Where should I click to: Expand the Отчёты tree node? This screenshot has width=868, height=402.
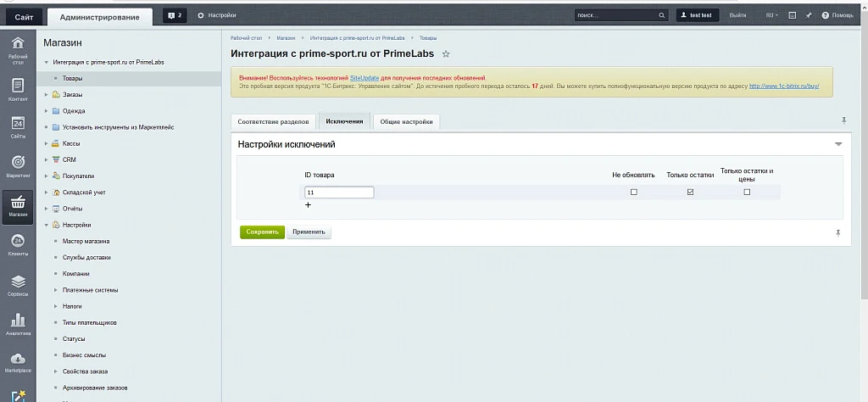tap(47, 209)
